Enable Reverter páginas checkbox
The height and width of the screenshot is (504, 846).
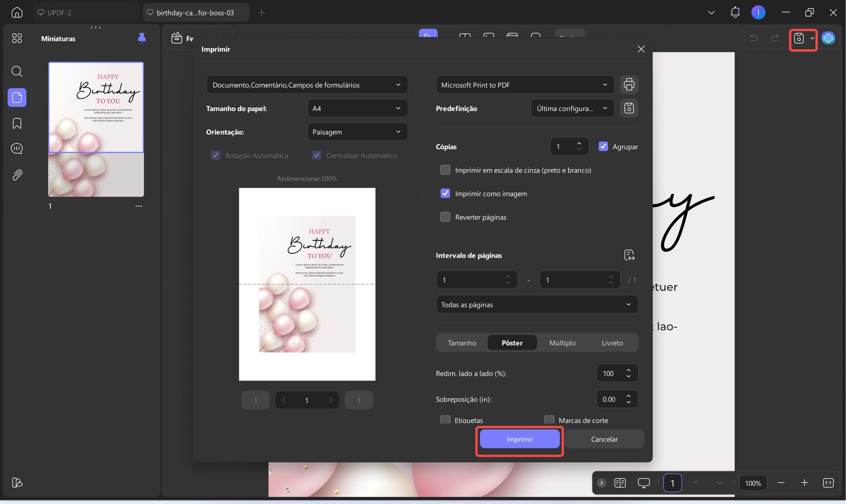tap(445, 217)
